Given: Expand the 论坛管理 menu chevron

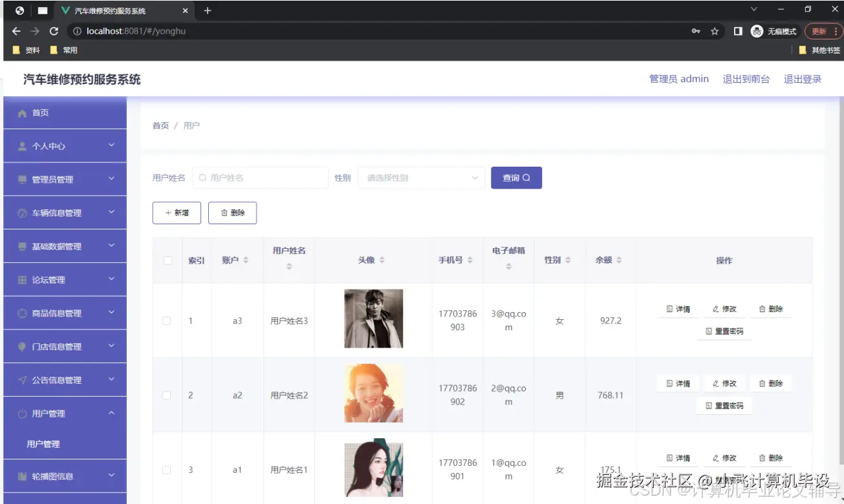Looking at the screenshot, I should coord(111,279).
